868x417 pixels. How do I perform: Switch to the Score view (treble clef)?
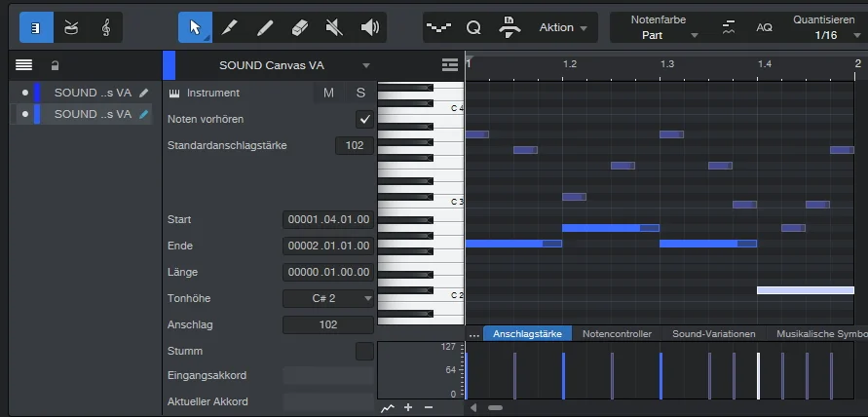(106, 27)
